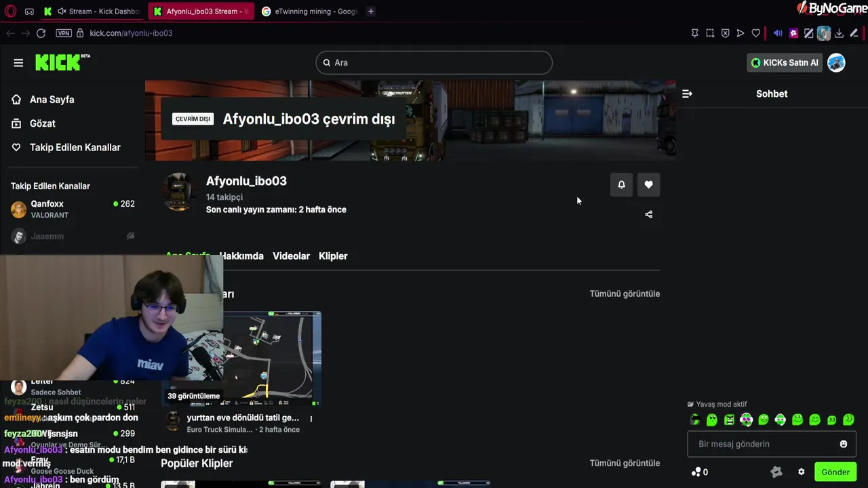Click the ÇEVRİM DIŞI offline badge
The width and height of the screenshot is (868, 488).
coord(193,119)
